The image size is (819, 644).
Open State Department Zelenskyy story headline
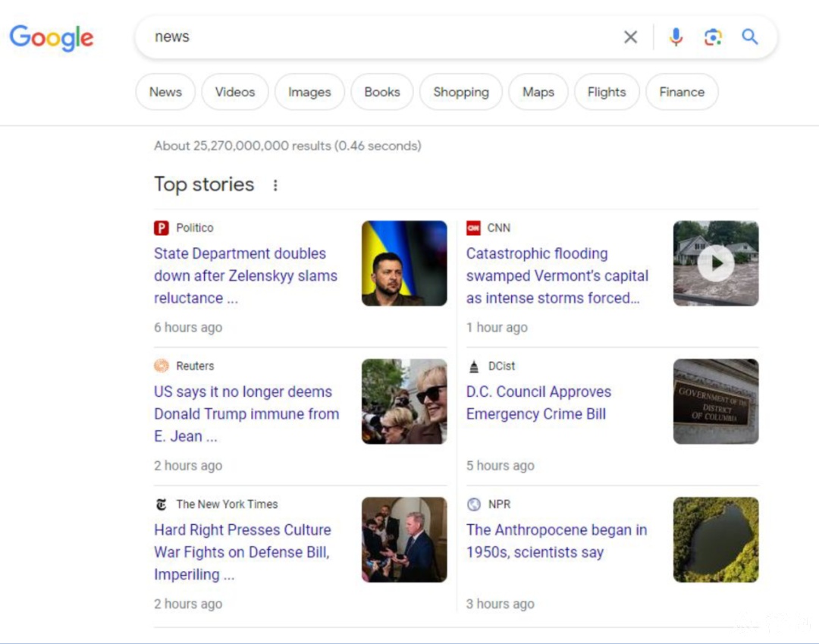coord(246,276)
